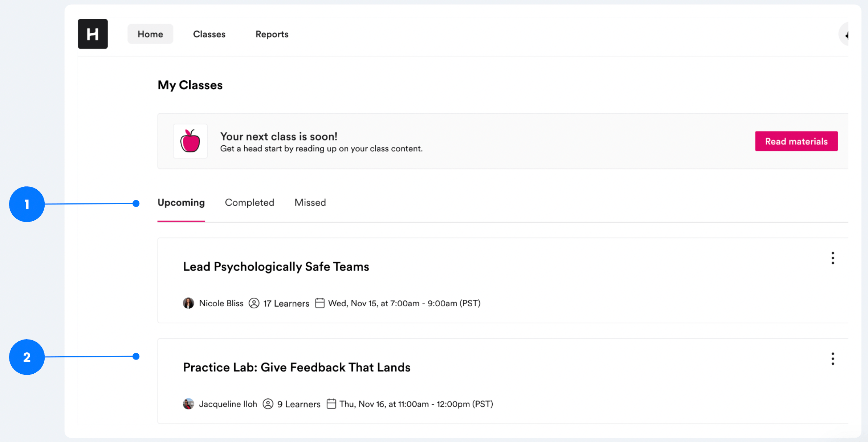The image size is (868, 442).
Task: Navigate to the Classes section
Action: 209,34
